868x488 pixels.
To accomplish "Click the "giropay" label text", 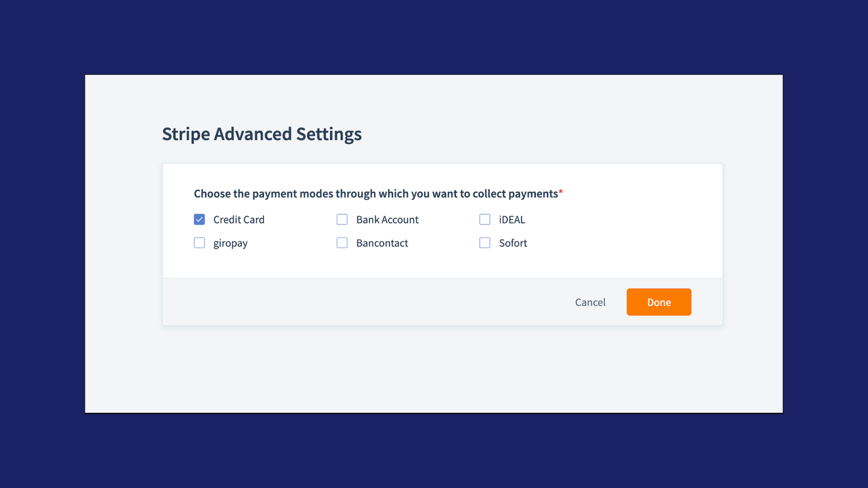I will tap(231, 244).
